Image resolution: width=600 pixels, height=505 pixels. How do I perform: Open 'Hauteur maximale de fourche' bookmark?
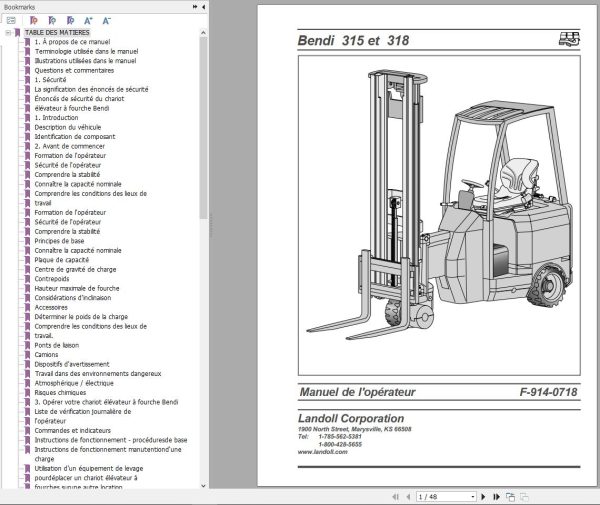click(x=77, y=288)
